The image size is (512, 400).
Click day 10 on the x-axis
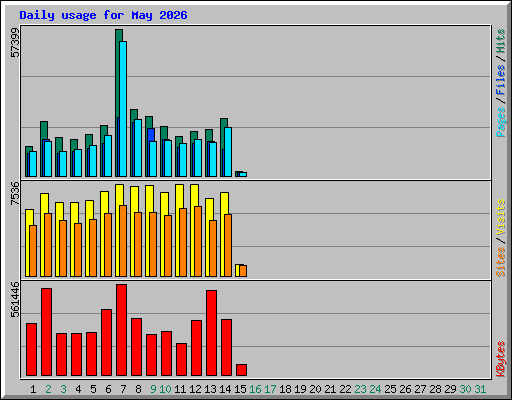pos(165,389)
